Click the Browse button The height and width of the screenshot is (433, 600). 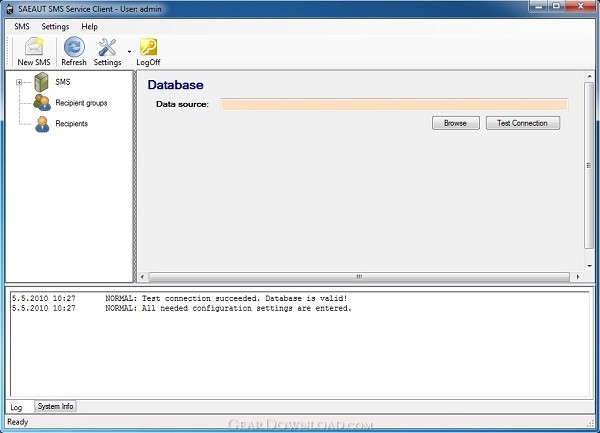point(455,123)
